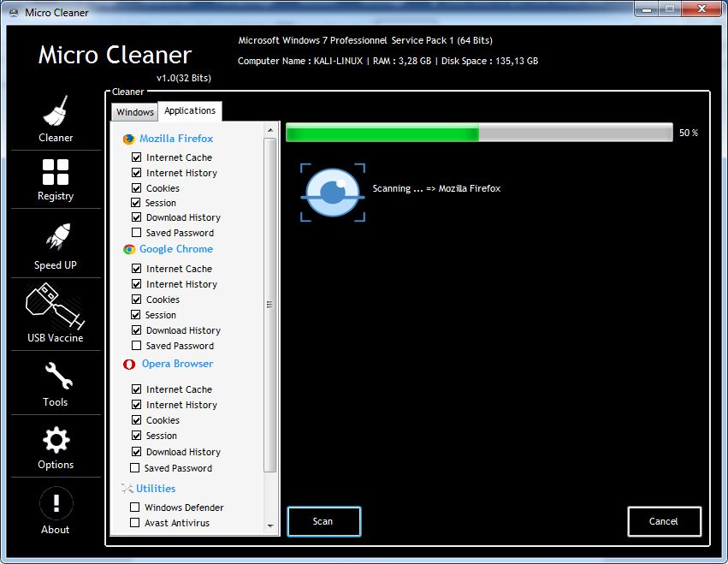The height and width of the screenshot is (564, 728).
Task: Check the Avast Antivirus checkbox
Action: (x=134, y=523)
